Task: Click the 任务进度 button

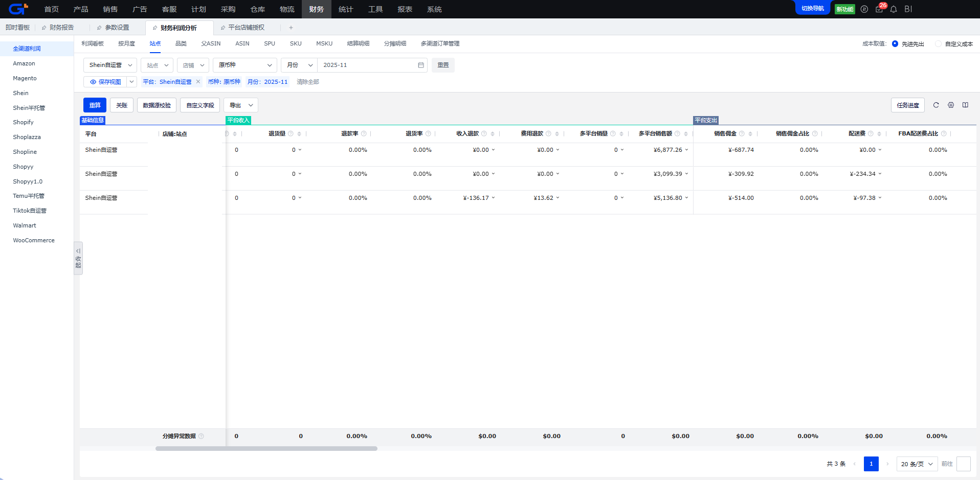Action: pyautogui.click(x=907, y=105)
